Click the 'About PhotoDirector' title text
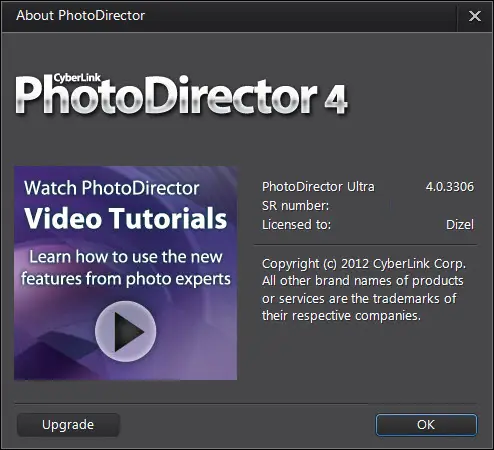The height and width of the screenshot is (450, 494). pos(80,15)
